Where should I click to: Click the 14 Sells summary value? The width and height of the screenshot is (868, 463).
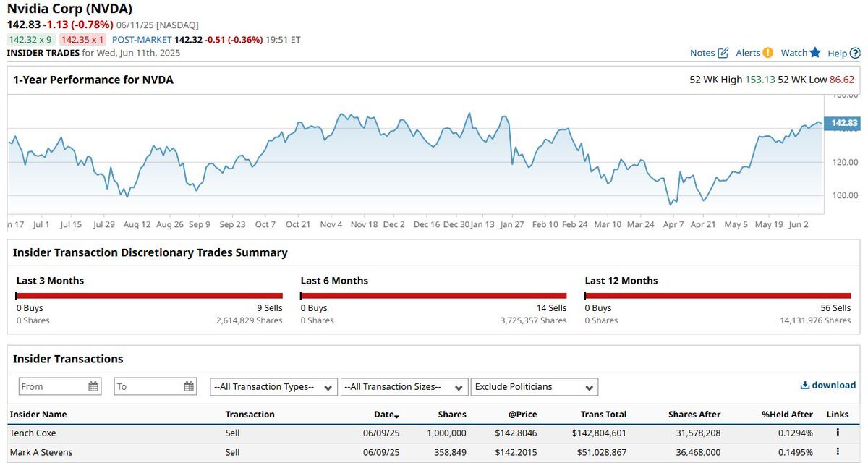552,308
